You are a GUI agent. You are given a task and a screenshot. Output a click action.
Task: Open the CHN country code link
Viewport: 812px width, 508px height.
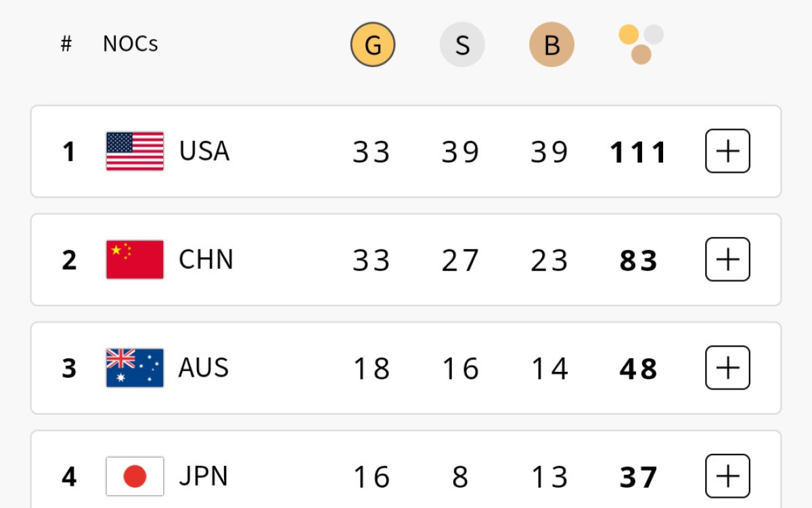pos(206,259)
